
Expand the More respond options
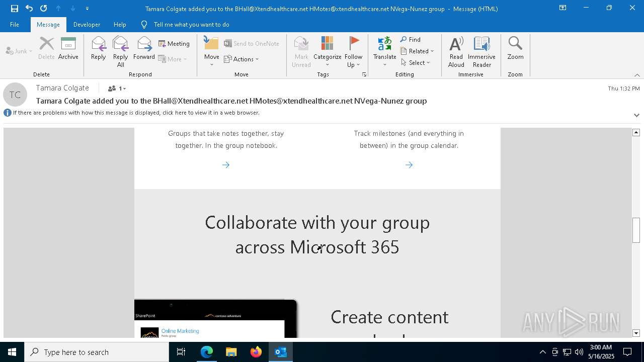tap(173, 59)
